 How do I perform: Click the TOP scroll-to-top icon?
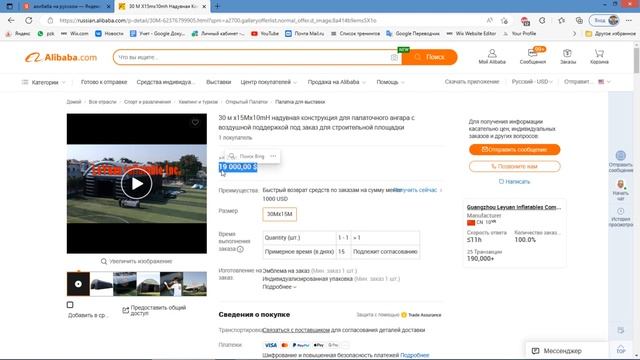pos(620,349)
